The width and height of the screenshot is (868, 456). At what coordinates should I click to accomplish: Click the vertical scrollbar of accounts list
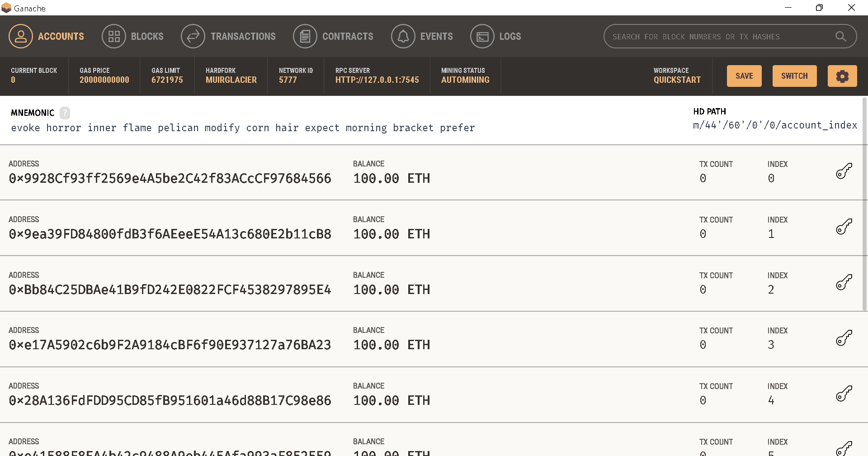pos(865,204)
